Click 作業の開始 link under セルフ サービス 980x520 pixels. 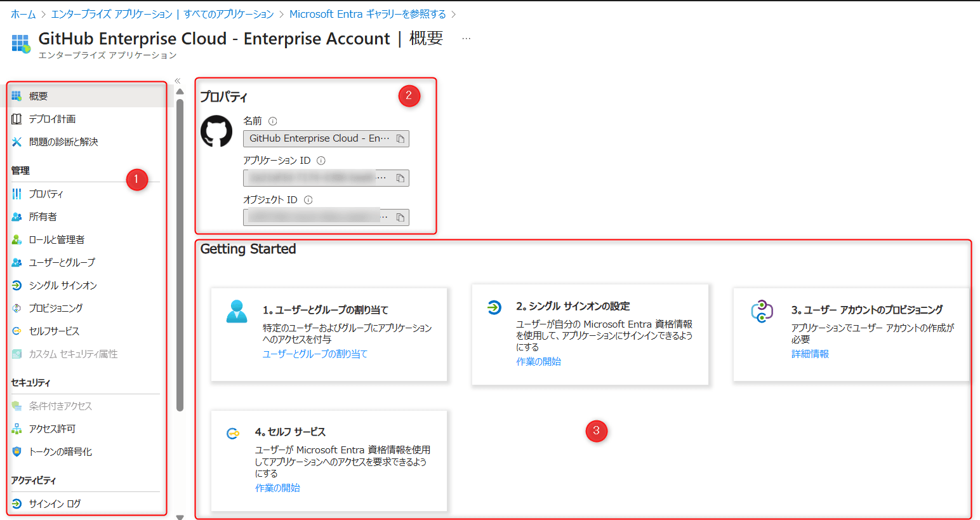pos(277,488)
